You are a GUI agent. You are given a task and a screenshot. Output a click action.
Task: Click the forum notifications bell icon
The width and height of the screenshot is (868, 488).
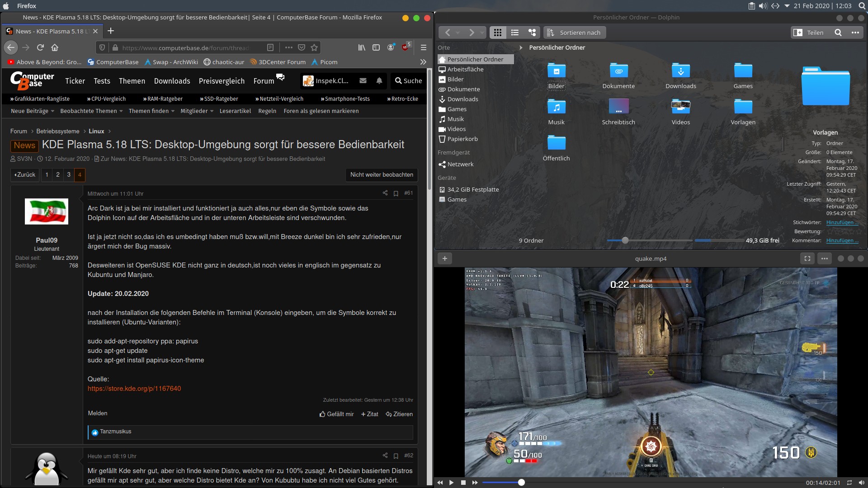tap(379, 81)
